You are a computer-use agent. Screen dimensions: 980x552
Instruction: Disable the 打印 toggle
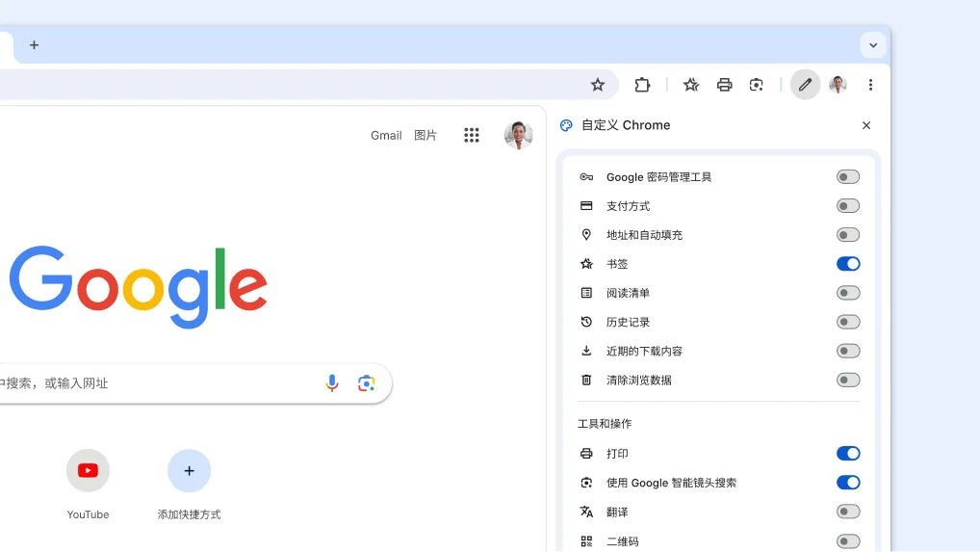[847, 454]
